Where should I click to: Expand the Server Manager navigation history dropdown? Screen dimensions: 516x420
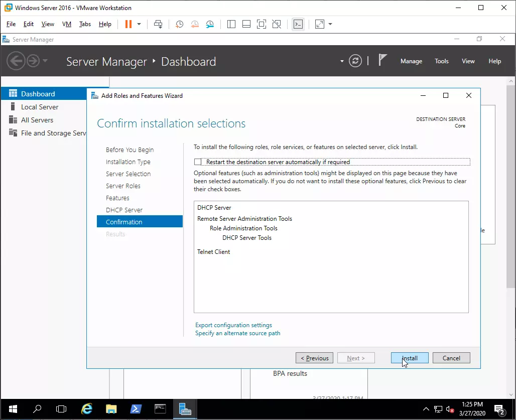45,61
